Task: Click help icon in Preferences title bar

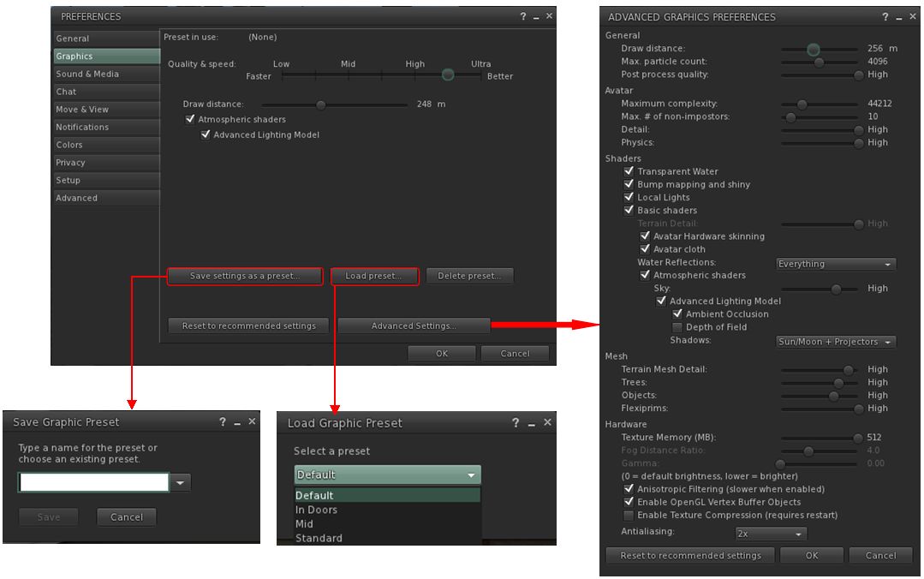Action: point(523,16)
